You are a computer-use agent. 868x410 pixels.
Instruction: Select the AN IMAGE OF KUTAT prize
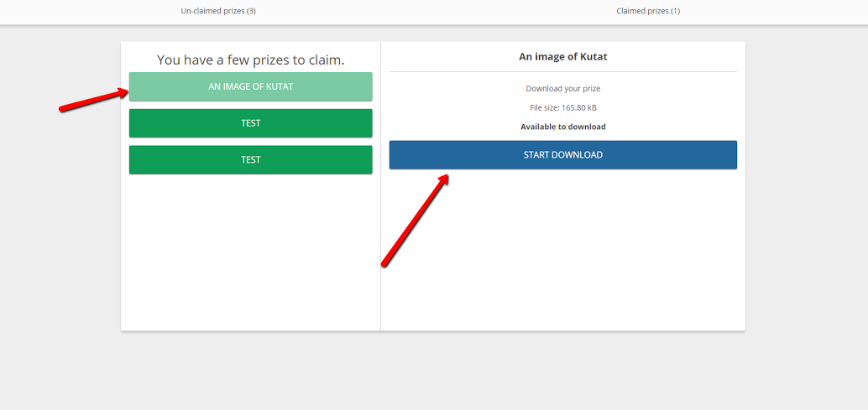tap(251, 86)
